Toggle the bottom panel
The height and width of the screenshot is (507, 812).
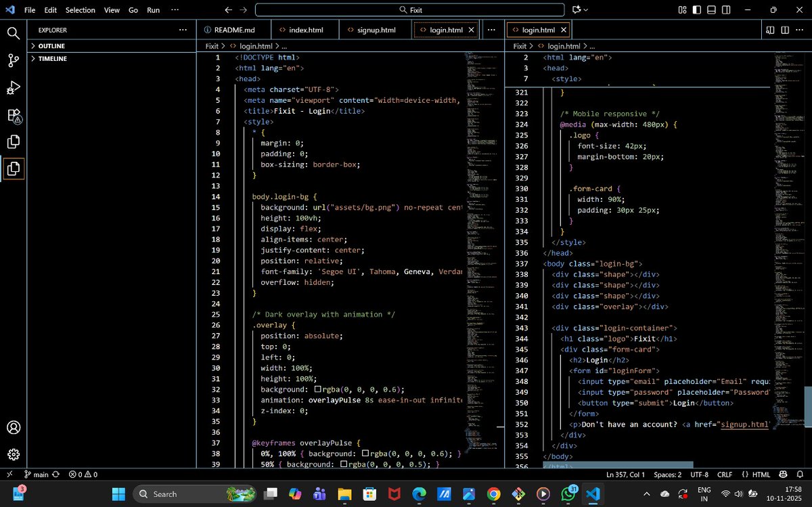[x=712, y=10]
